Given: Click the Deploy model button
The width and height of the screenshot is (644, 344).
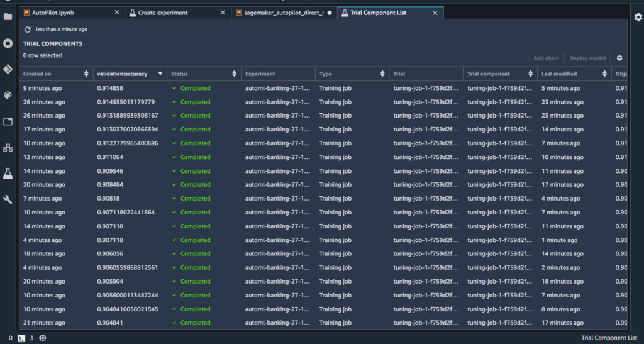Looking at the screenshot, I should (587, 58).
